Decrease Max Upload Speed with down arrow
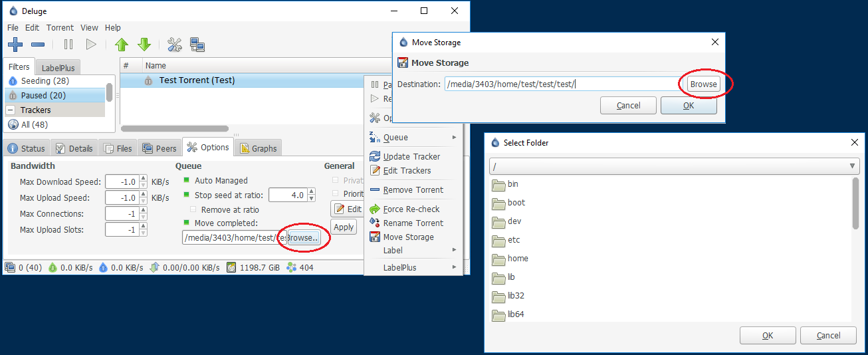This screenshot has height=355, width=868. click(x=143, y=201)
